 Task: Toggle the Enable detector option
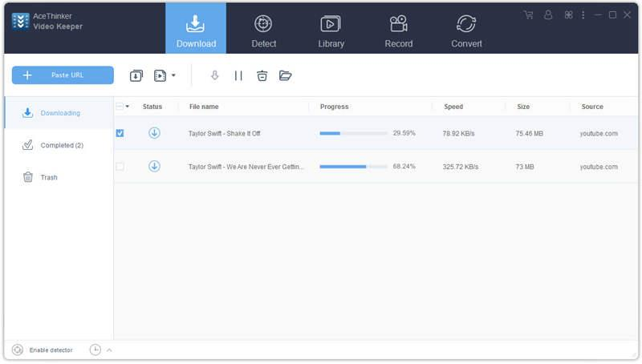(51, 350)
